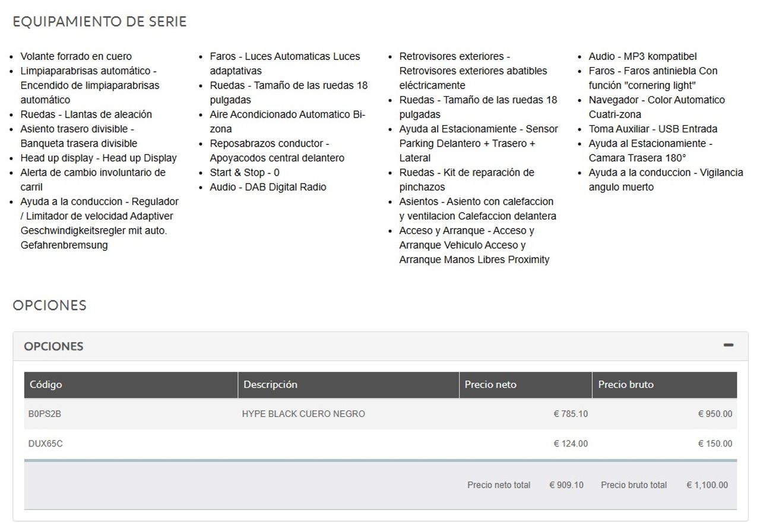Click the 'Toma Auxiliar - USB Entrada' item
The image size is (760, 532).
(x=653, y=129)
